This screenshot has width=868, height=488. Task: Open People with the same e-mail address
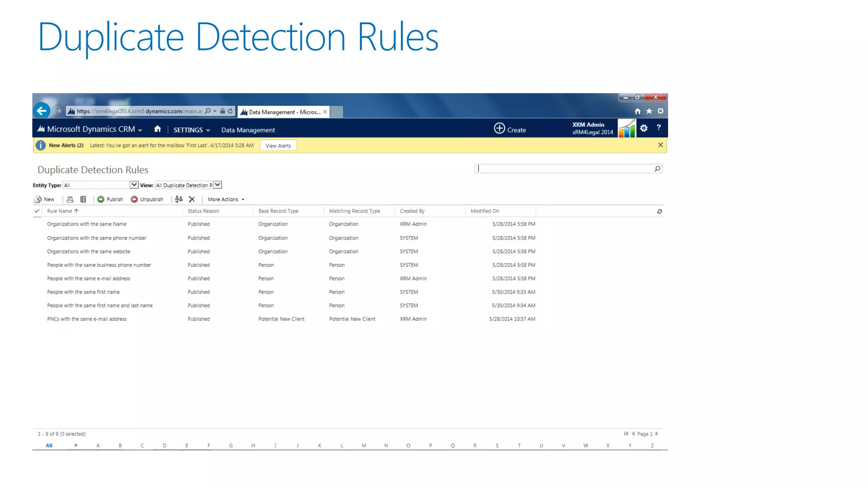tap(89, 279)
